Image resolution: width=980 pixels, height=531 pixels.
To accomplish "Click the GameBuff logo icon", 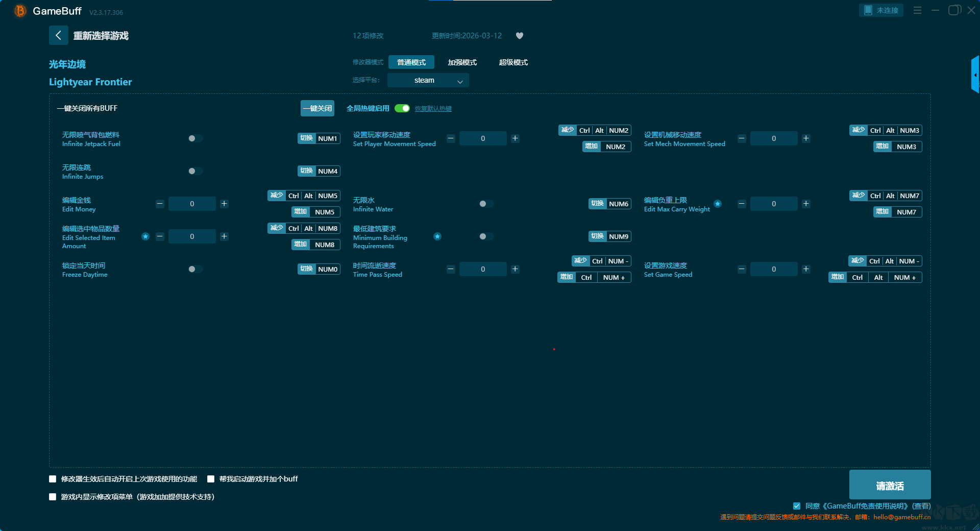I will pyautogui.click(x=20, y=11).
